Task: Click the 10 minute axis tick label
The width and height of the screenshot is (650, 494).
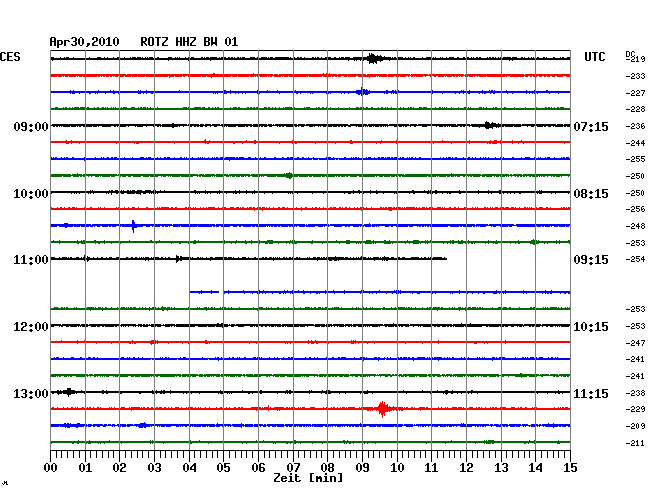Action: pos(397,467)
